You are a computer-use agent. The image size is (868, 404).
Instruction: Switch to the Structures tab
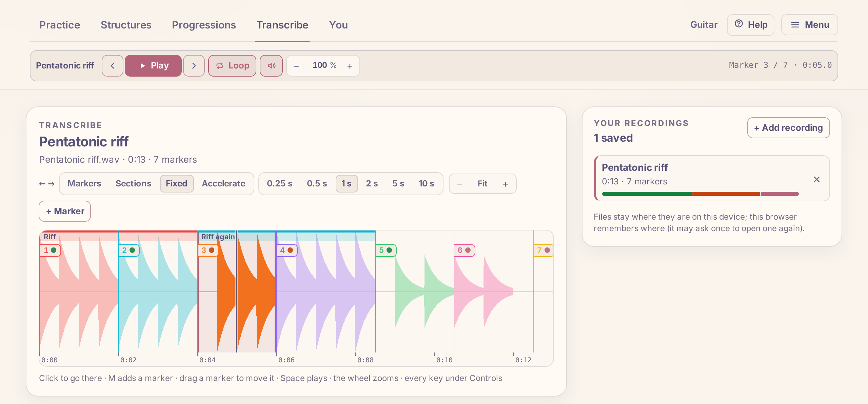click(126, 25)
